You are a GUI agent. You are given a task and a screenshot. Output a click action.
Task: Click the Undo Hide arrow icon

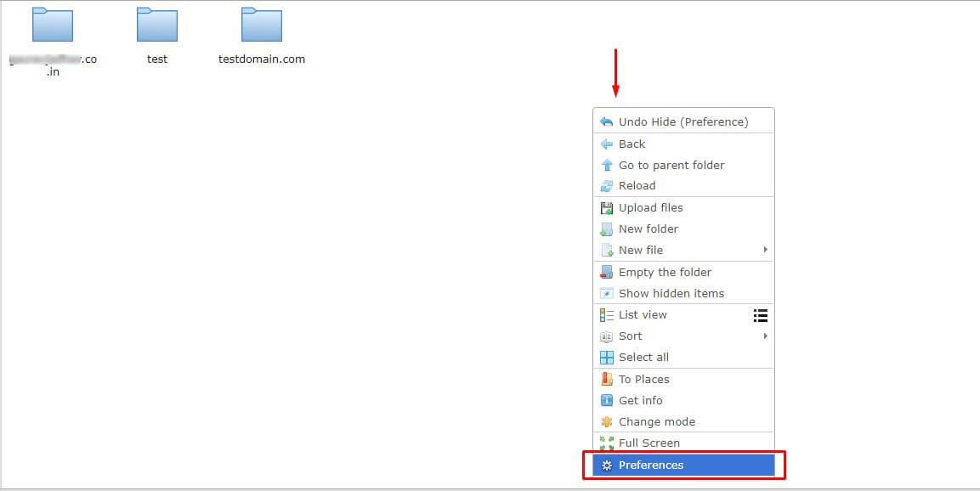606,121
